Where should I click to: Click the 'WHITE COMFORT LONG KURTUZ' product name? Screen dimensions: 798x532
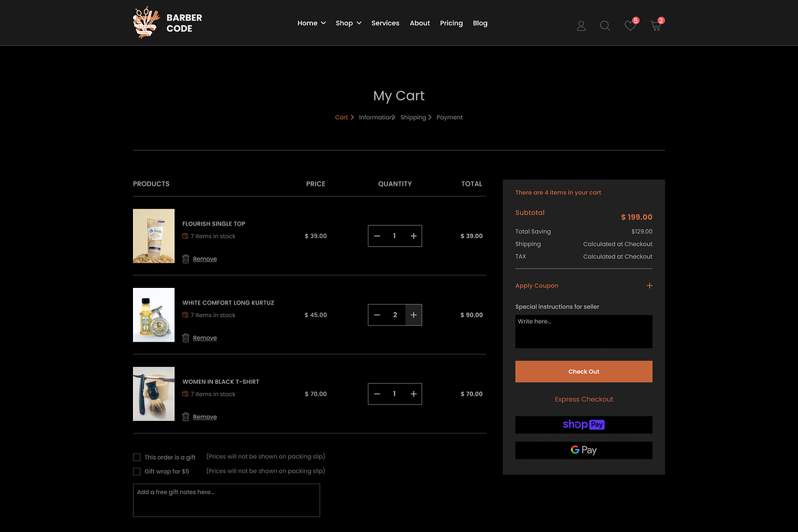tap(228, 303)
